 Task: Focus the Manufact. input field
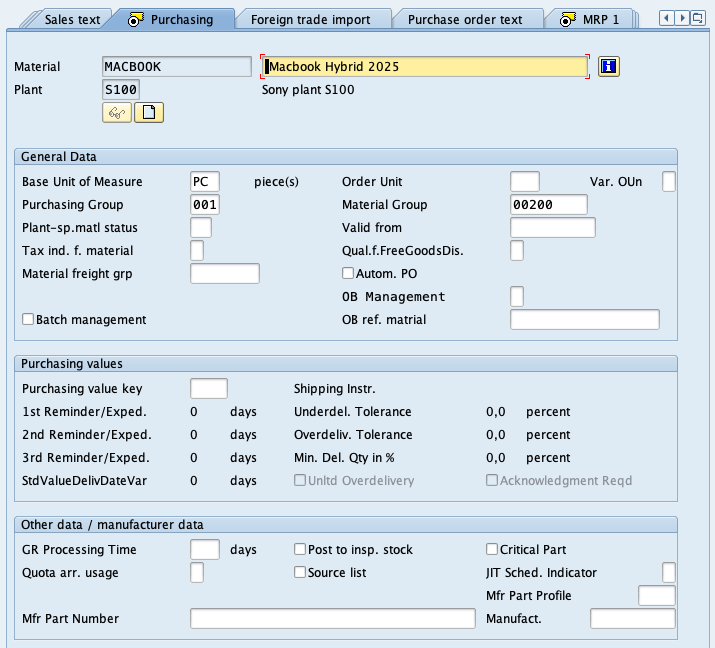(633, 618)
